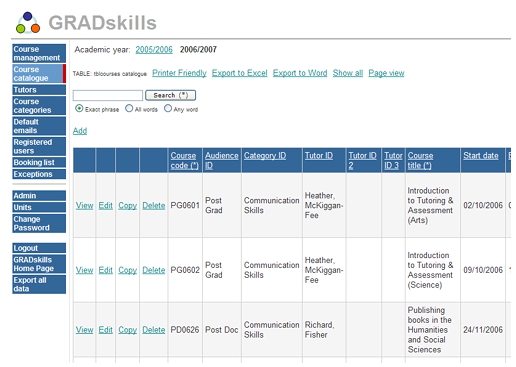View course PD0626
516x367 pixels.
click(x=84, y=330)
